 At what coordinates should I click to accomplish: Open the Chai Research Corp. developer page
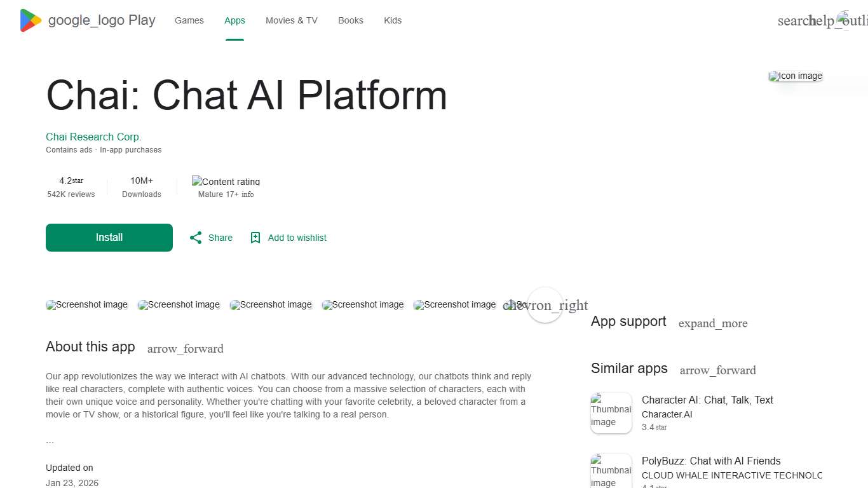93,137
